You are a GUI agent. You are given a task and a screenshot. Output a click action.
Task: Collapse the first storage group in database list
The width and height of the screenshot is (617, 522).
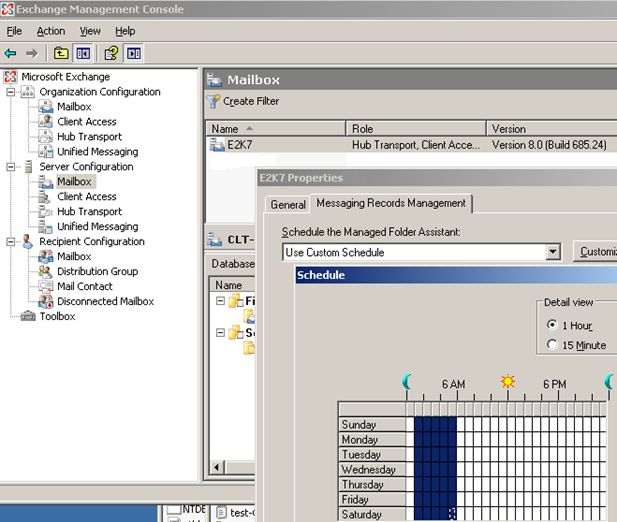[x=220, y=301]
